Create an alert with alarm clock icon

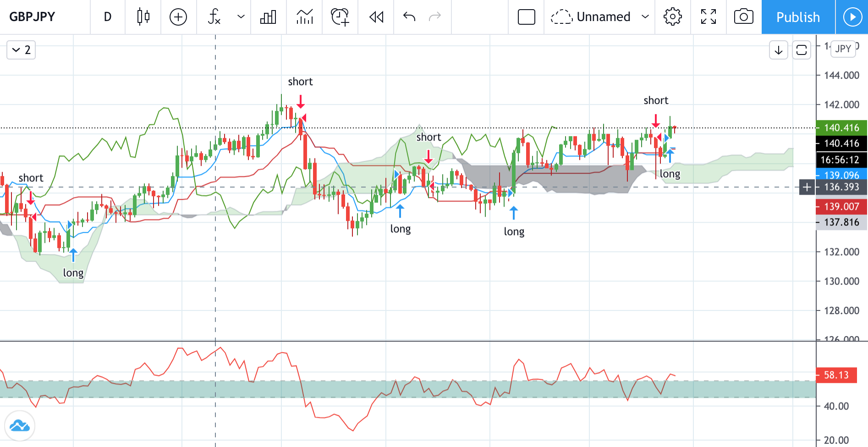pyautogui.click(x=340, y=17)
